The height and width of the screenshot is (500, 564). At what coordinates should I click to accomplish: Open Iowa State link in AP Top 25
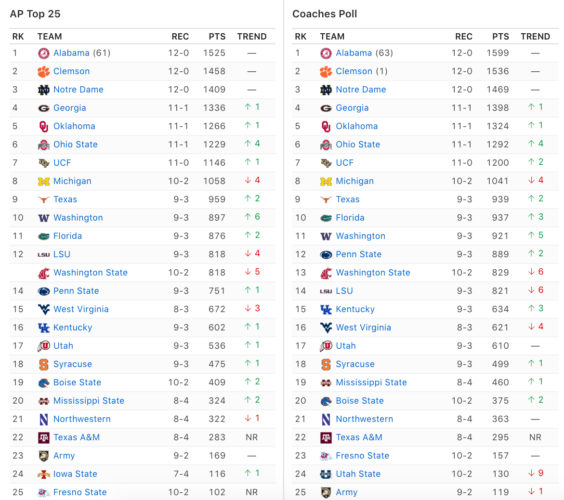pos(75,474)
